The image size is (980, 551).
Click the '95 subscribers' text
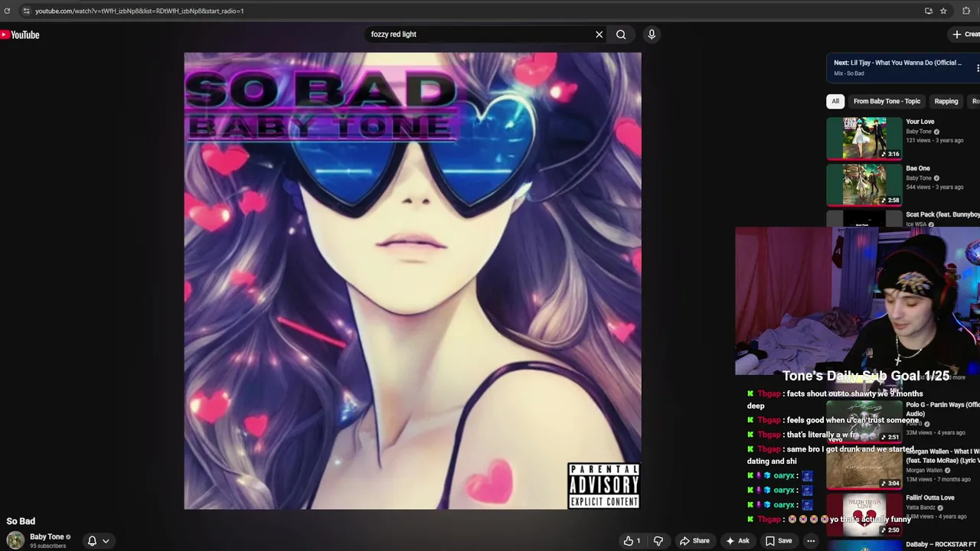(47, 546)
